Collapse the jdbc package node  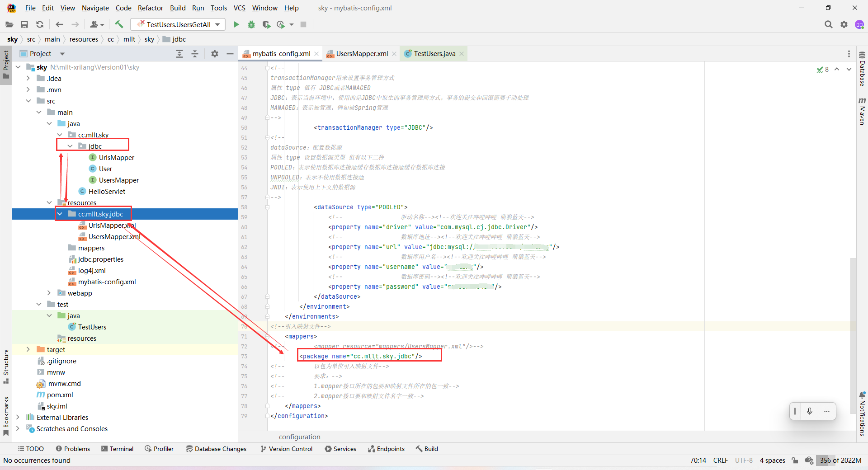click(70, 146)
